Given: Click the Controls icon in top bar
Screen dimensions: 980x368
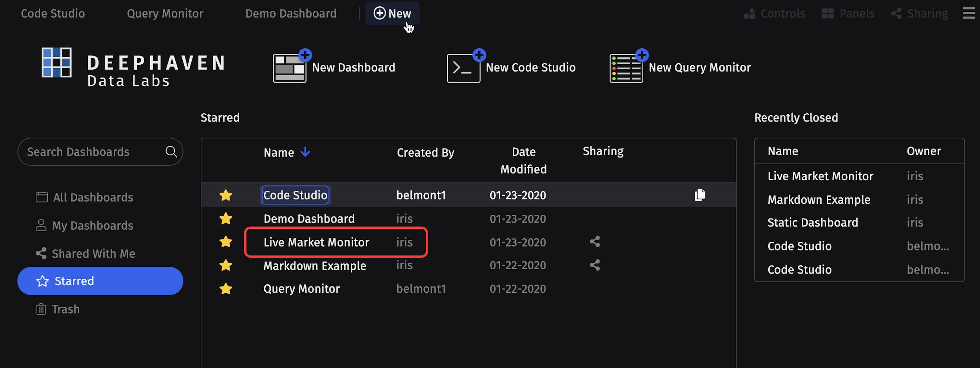Looking at the screenshot, I should click(x=749, y=14).
